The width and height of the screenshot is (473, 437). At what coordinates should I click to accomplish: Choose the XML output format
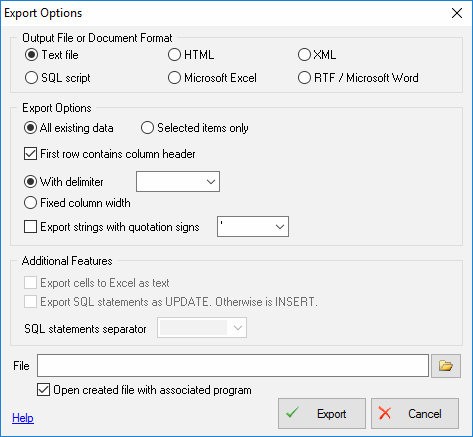tap(317, 55)
